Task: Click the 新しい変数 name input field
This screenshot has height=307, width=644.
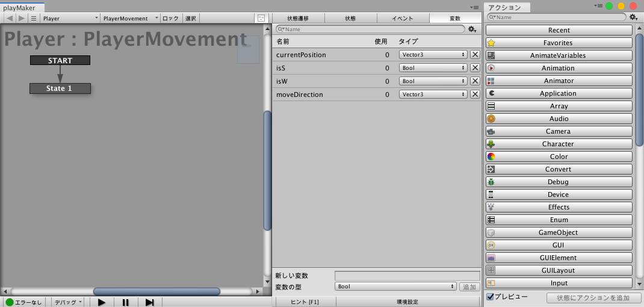Action: [407, 275]
